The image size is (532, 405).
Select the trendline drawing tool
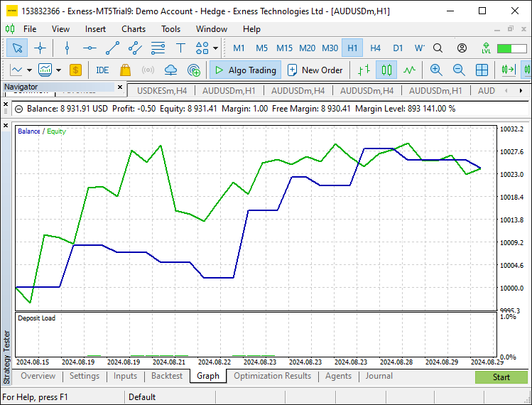[112, 48]
